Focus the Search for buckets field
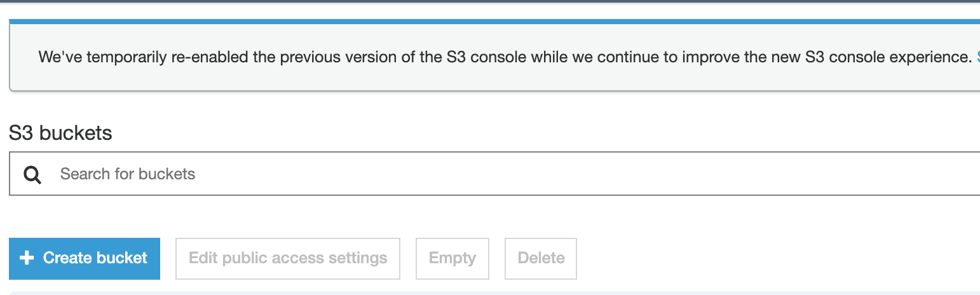980x295 pixels. pyautogui.click(x=445, y=174)
